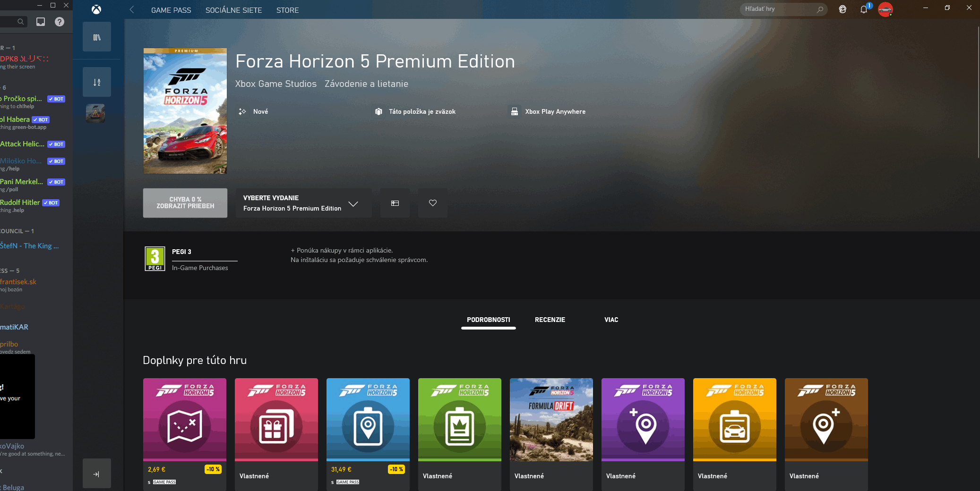Select Attack Helic... bot in Discord list

[33, 144]
